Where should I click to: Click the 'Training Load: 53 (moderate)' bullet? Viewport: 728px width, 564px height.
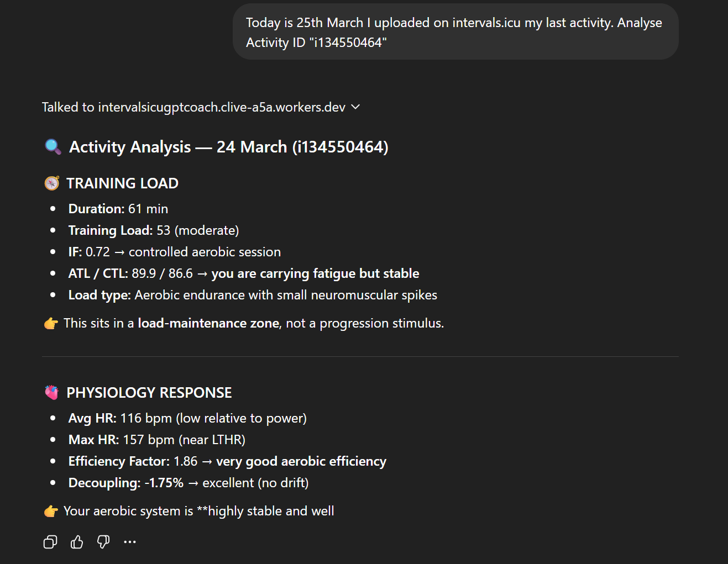coord(154,230)
